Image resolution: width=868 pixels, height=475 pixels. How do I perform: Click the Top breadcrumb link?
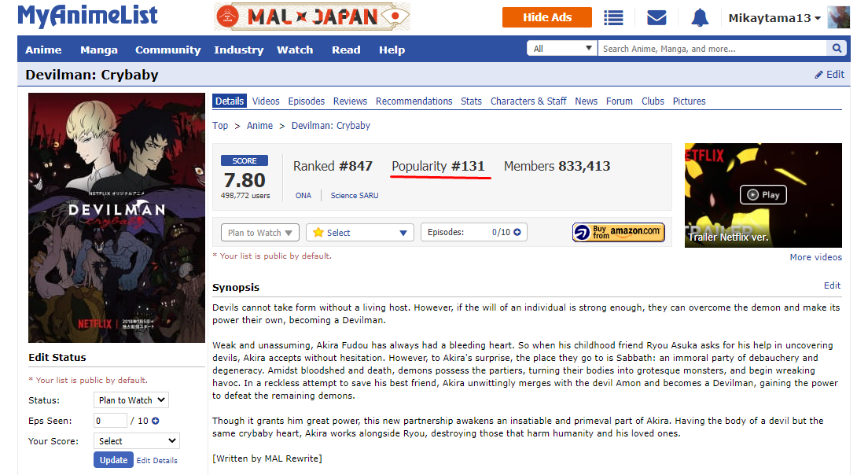click(x=220, y=126)
